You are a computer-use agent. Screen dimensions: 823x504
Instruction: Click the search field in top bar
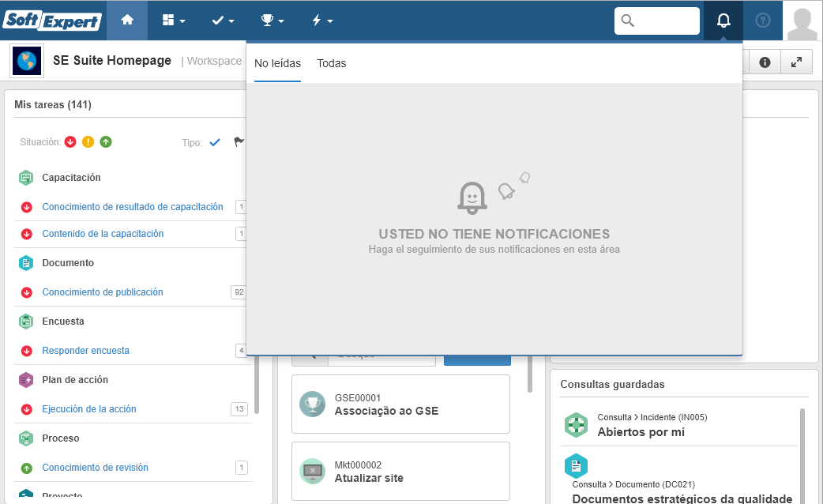click(656, 21)
